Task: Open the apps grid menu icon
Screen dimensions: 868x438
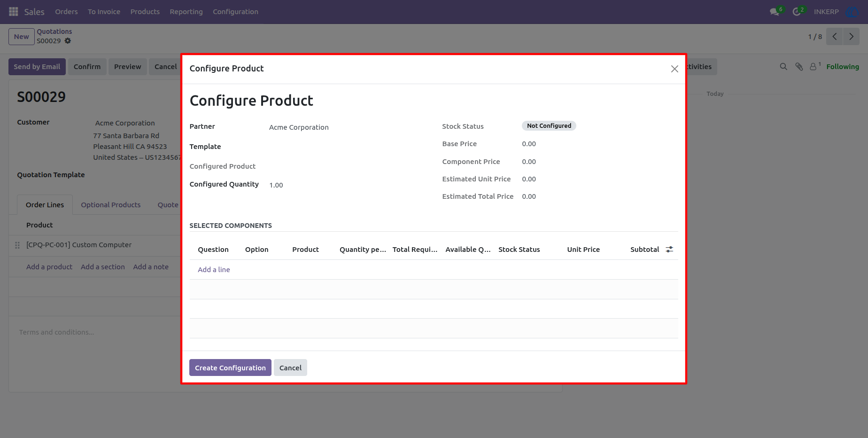Action: pos(14,11)
